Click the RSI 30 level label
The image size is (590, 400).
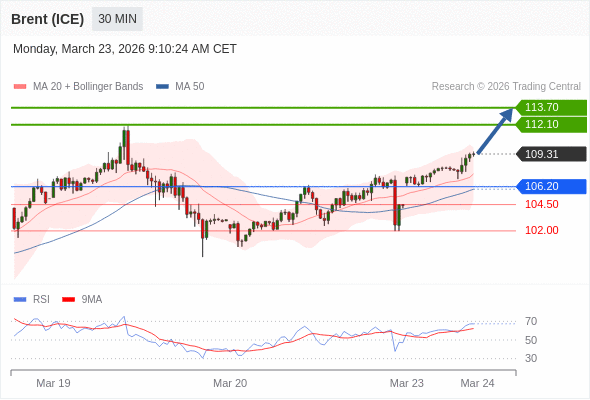click(x=531, y=358)
